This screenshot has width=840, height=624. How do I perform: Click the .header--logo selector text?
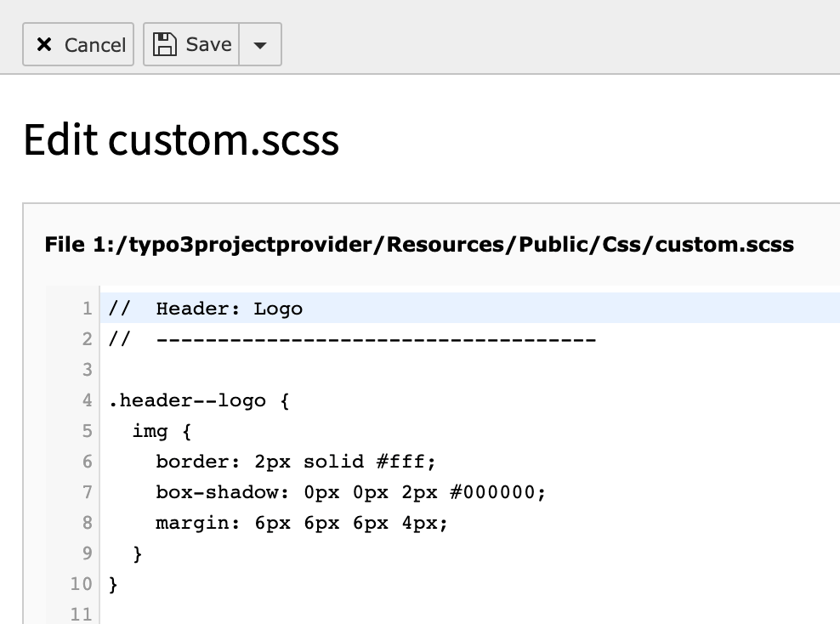click(187, 400)
